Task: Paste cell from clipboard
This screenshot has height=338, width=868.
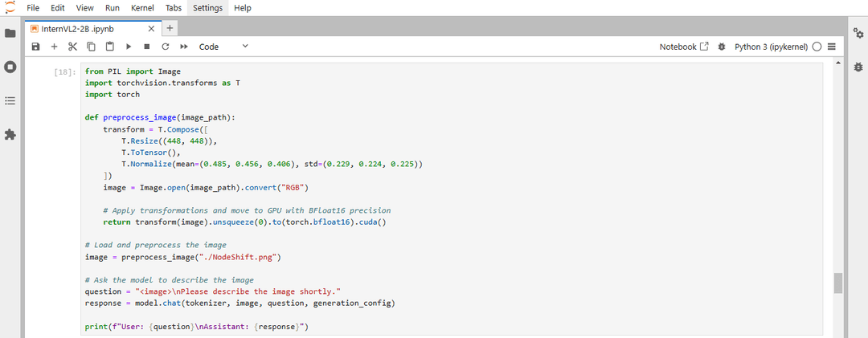Action: 110,47
